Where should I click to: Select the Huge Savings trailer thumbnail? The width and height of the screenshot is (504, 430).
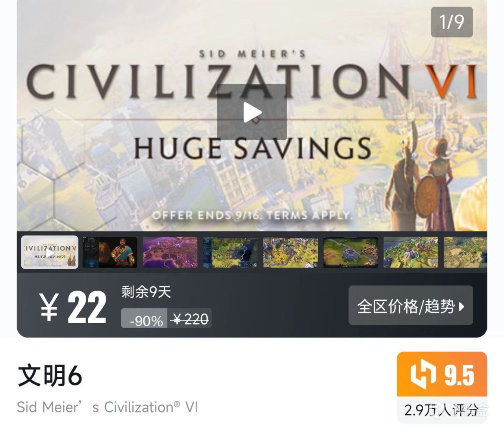click(x=50, y=252)
